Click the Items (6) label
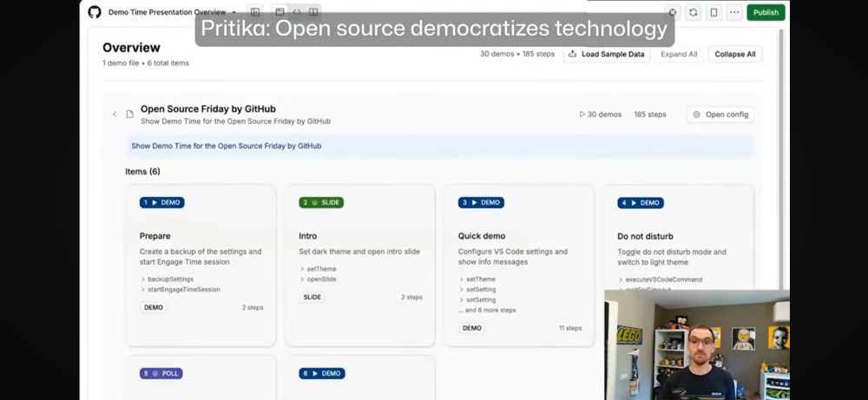The image size is (868, 400). (143, 172)
